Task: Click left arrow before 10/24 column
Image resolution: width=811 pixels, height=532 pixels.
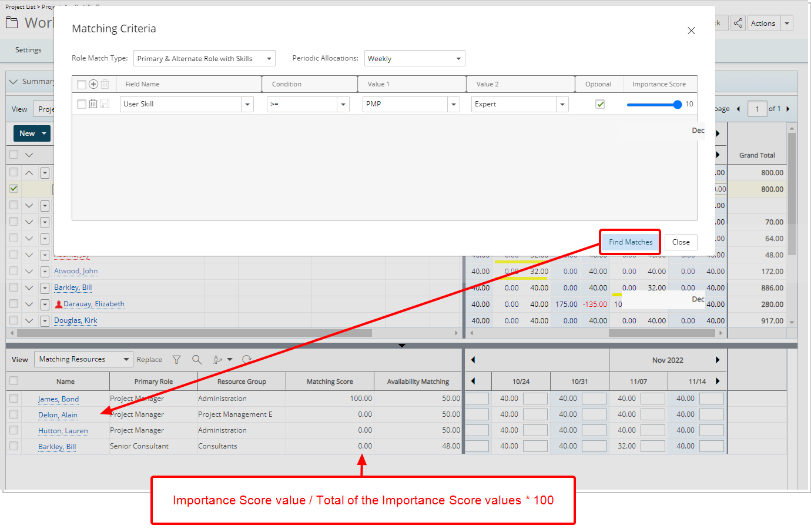Action: click(472, 381)
